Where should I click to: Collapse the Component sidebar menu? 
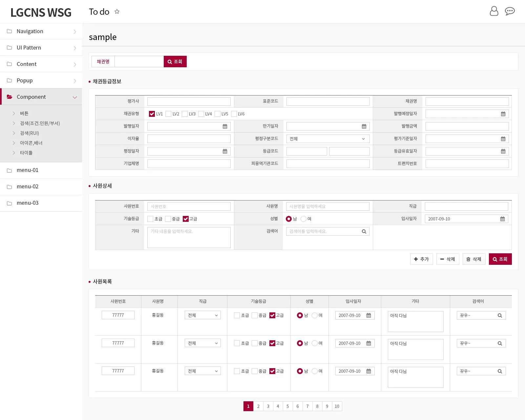pyautogui.click(x=41, y=97)
